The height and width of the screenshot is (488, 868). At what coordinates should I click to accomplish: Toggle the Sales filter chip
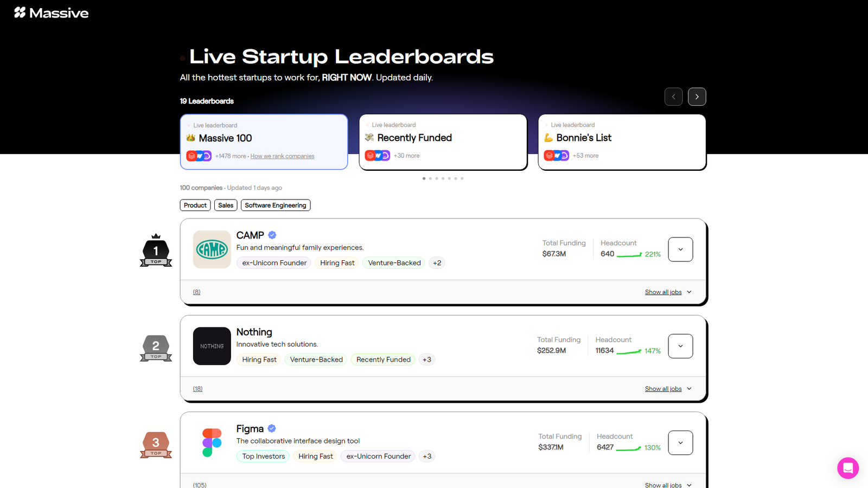(x=226, y=205)
